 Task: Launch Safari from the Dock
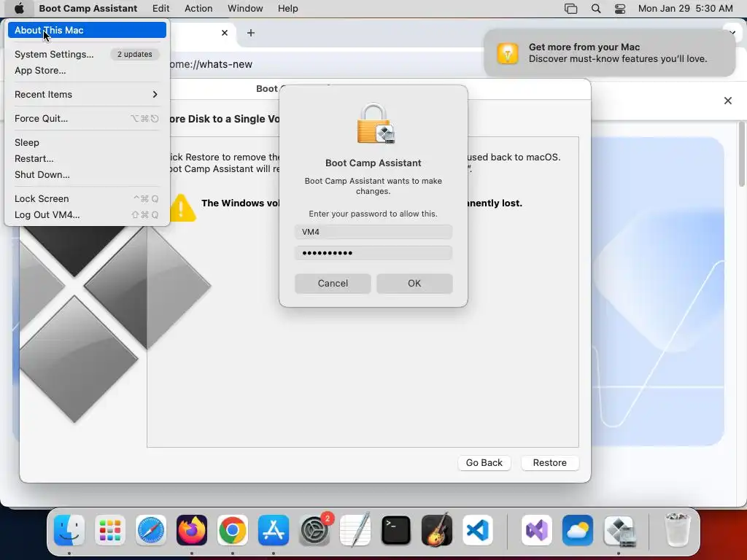(x=151, y=530)
